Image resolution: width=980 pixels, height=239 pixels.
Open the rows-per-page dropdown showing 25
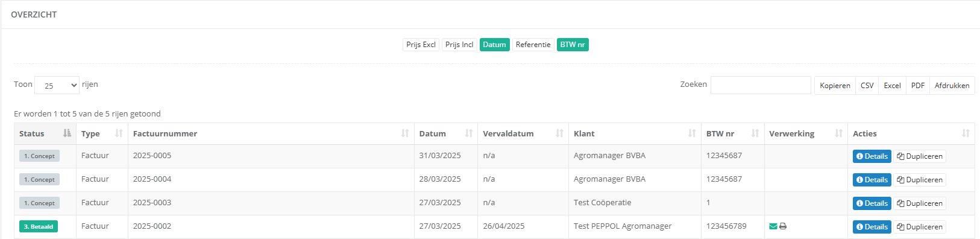coord(57,85)
